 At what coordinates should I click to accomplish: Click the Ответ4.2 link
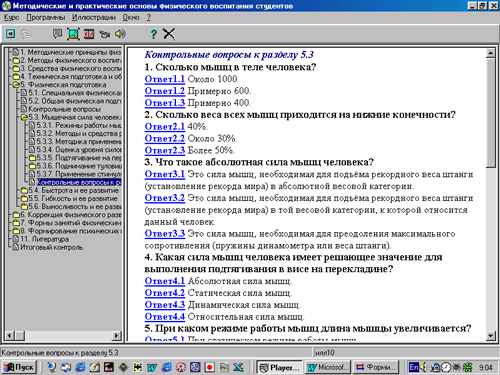pyautogui.click(x=165, y=293)
